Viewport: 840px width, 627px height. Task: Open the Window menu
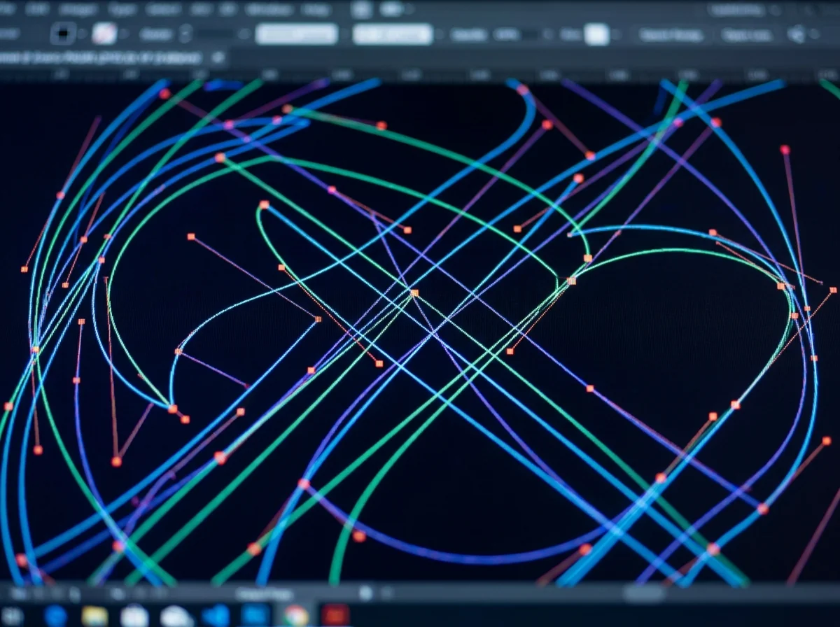click(269, 10)
